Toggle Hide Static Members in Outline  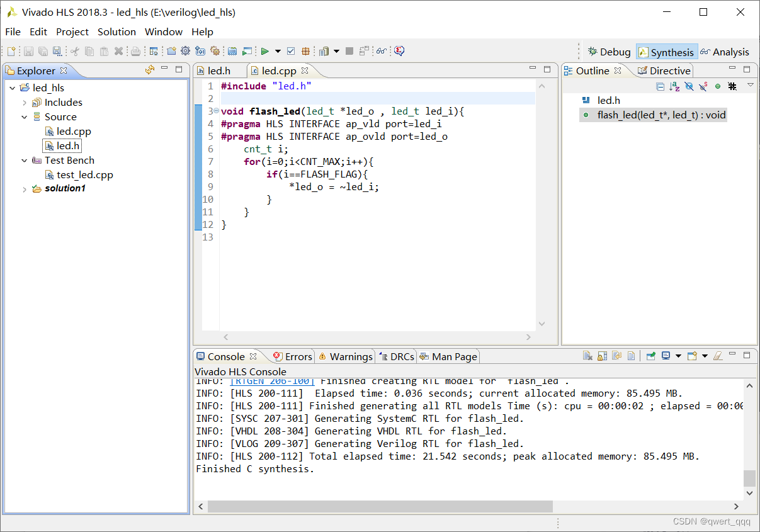click(703, 86)
